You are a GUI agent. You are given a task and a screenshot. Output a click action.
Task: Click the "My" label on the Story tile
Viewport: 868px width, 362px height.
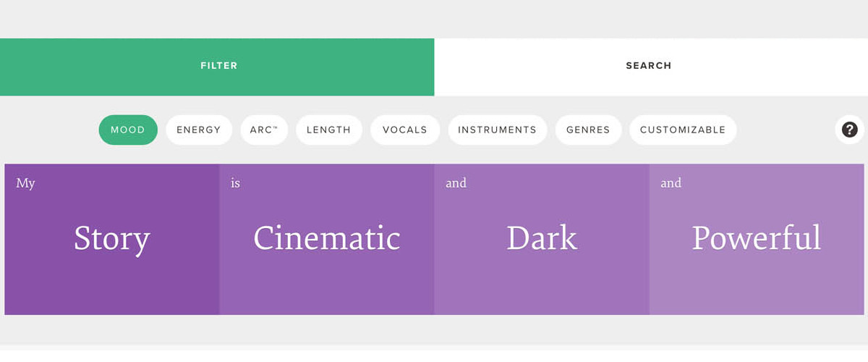[x=25, y=184]
